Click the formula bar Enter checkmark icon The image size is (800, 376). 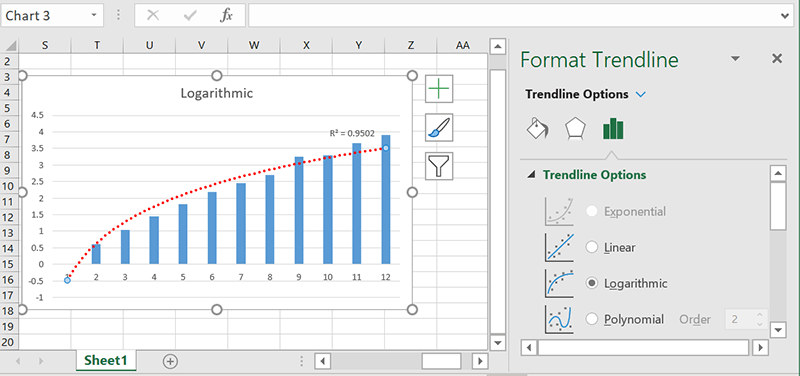coord(190,15)
